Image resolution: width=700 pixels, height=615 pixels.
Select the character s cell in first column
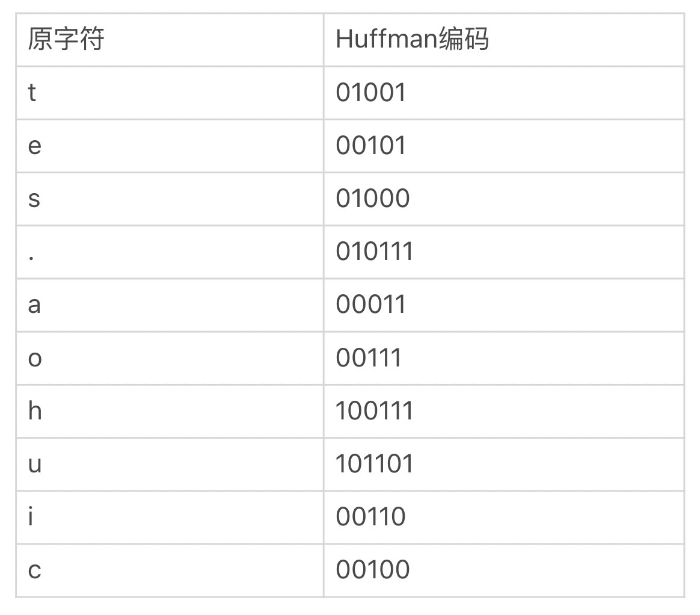click(34, 199)
